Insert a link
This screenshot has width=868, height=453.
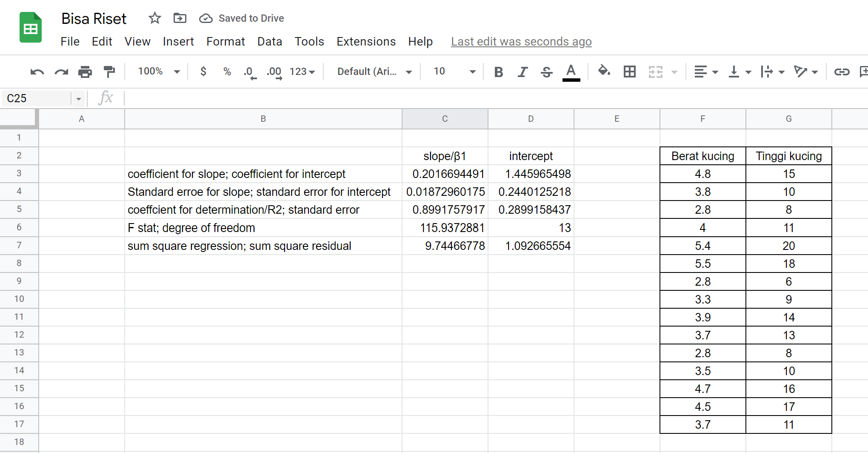click(x=842, y=72)
